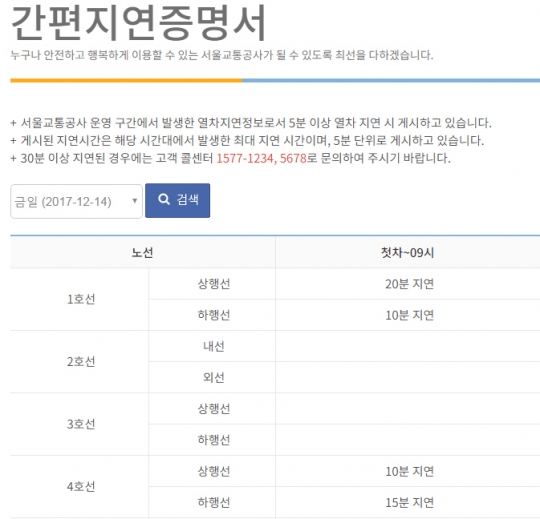540x519 pixels.
Task: Click the 첫차~09시 column header
Action: [x=407, y=253]
